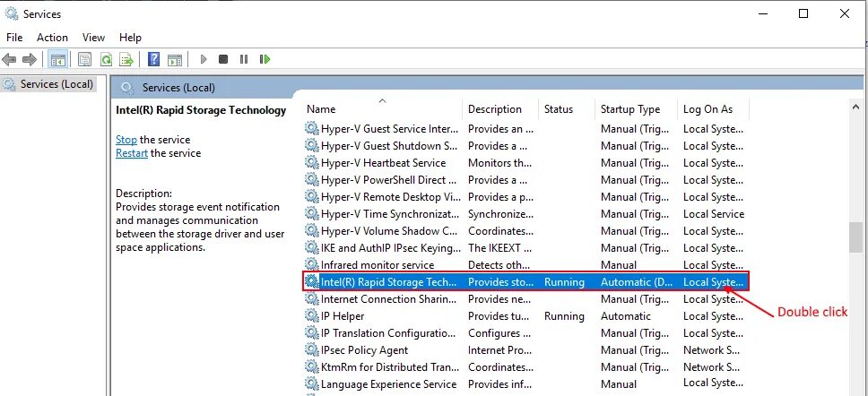Click the Back arrow toolbar icon
The height and width of the screenshot is (396, 868).
pos(9,59)
